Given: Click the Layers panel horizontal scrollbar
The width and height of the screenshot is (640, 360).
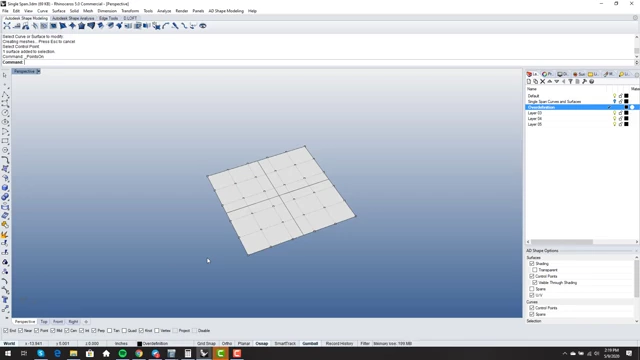Looking at the screenshot, I should pos(562,242).
